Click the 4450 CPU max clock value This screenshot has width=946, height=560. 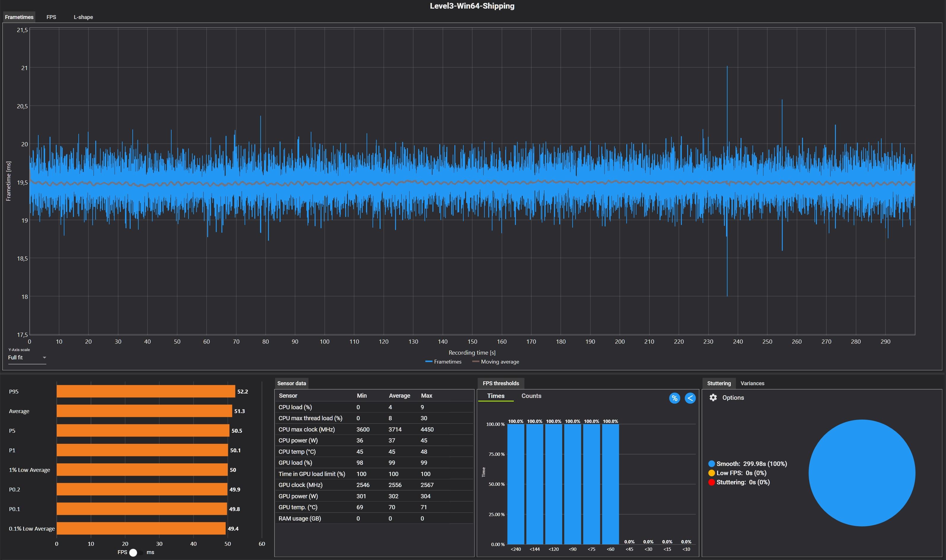pyautogui.click(x=427, y=430)
